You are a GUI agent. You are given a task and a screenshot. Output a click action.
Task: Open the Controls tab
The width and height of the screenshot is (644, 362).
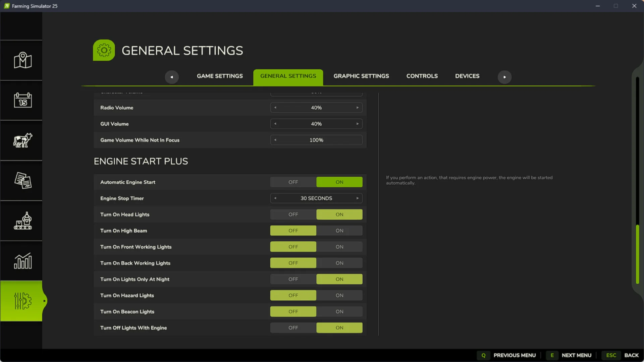[422, 76]
